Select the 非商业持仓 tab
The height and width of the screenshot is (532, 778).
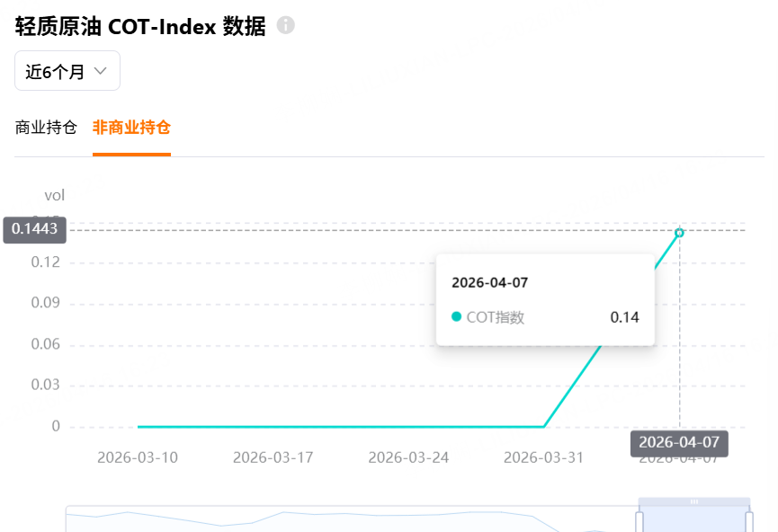(131, 128)
